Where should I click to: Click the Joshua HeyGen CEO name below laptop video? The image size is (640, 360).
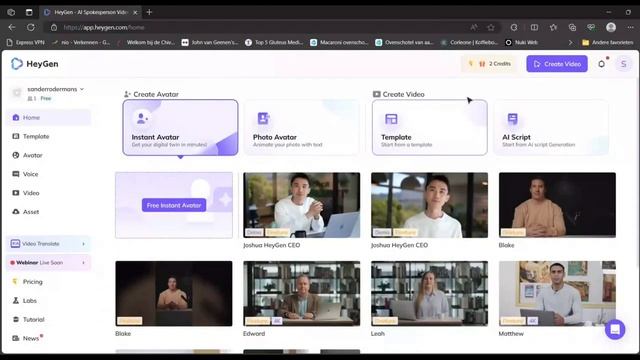pos(271,245)
